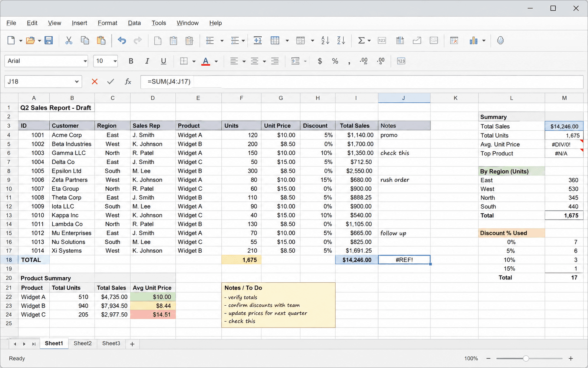Image resolution: width=588 pixels, height=368 pixels.
Task: Open the File menu
Action: pos(11,23)
